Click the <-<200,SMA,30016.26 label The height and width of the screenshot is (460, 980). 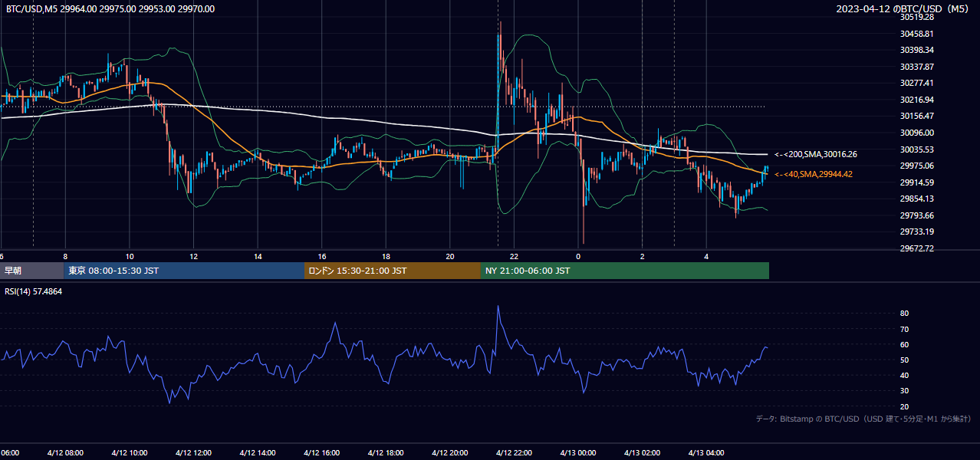pos(816,154)
